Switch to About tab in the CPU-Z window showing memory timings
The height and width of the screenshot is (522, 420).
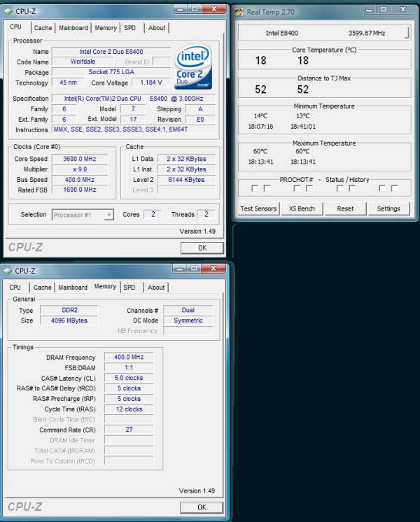coord(156,288)
